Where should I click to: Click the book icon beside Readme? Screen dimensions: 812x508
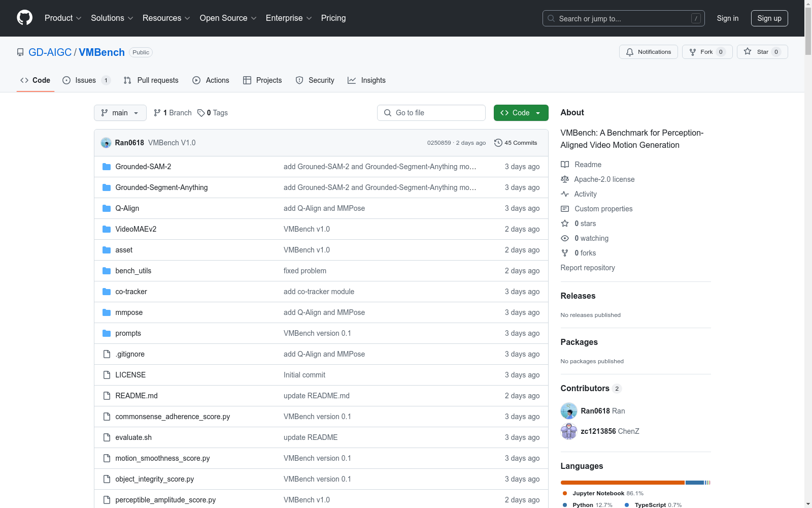click(x=565, y=165)
